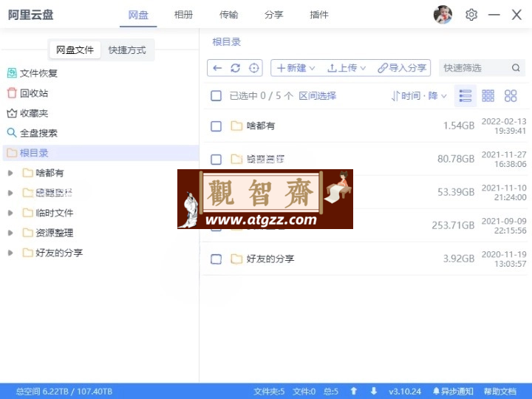532x399 pixels.
Task: Click the upload arrow in status bar
Action: point(353,391)
